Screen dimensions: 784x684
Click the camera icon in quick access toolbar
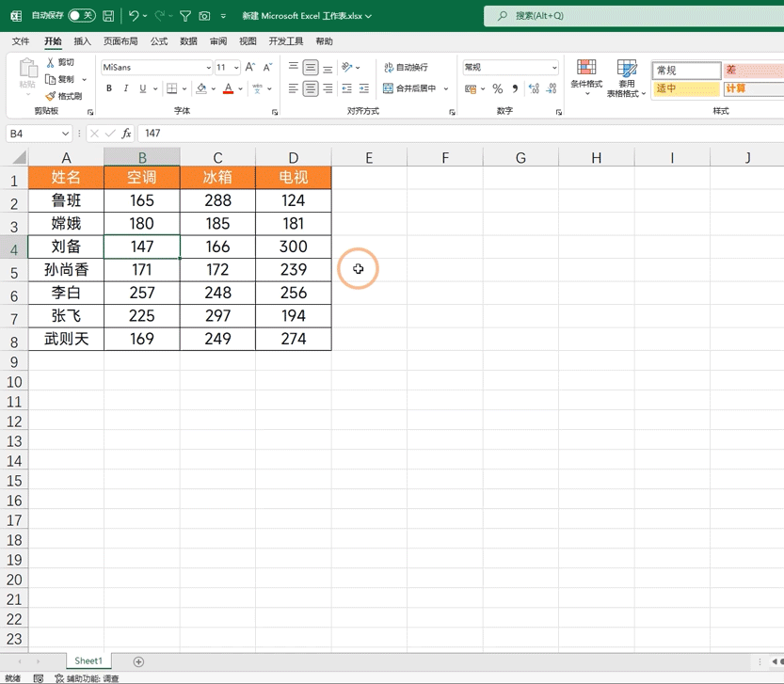204,17
